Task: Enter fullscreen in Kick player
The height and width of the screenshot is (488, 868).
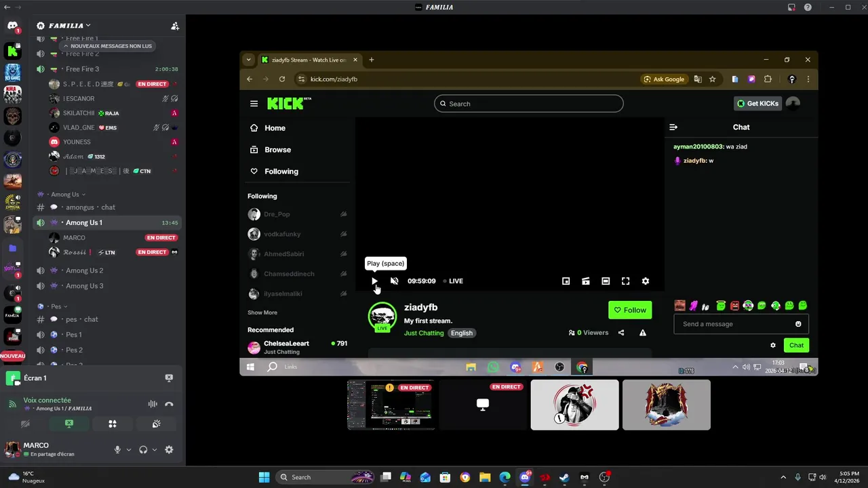Action: [x=625, y=281]
